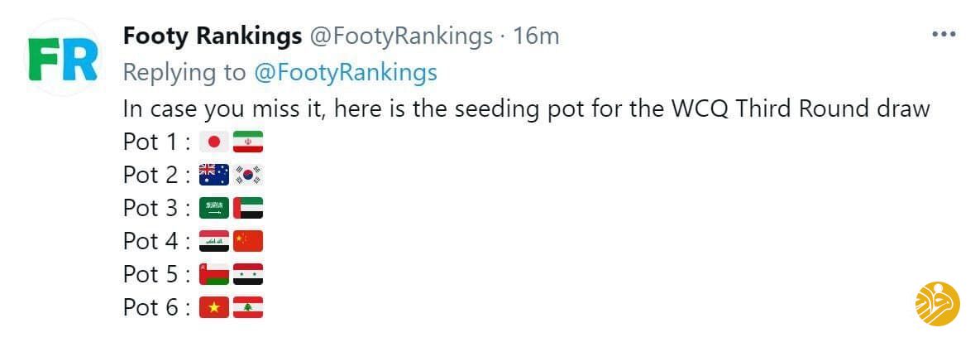Select the South Korea flag in Pot 2

pyautogui.click(x=248, y=175)
